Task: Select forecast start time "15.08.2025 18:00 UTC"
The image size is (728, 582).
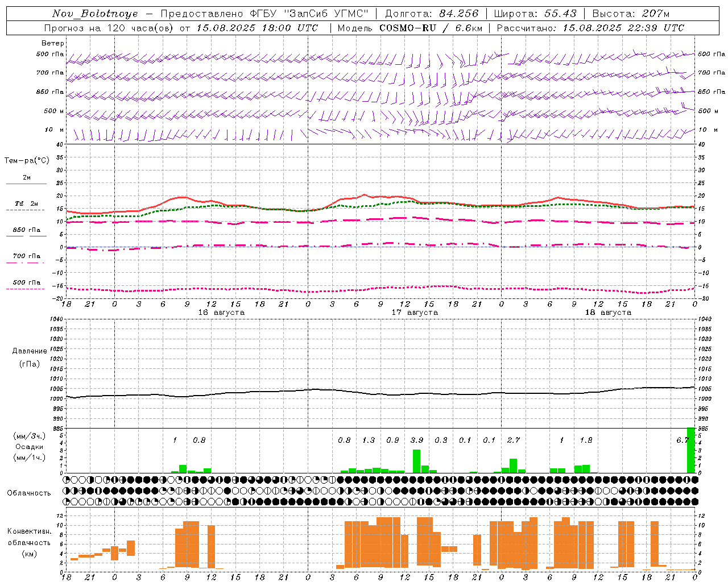Action: [x=258, y=28]
